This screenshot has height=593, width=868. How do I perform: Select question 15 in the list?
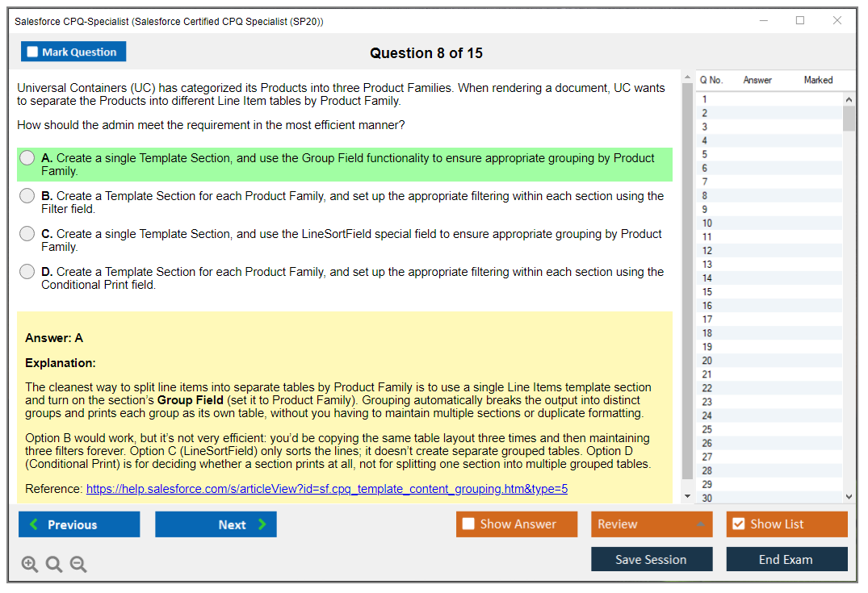[707, 292]
